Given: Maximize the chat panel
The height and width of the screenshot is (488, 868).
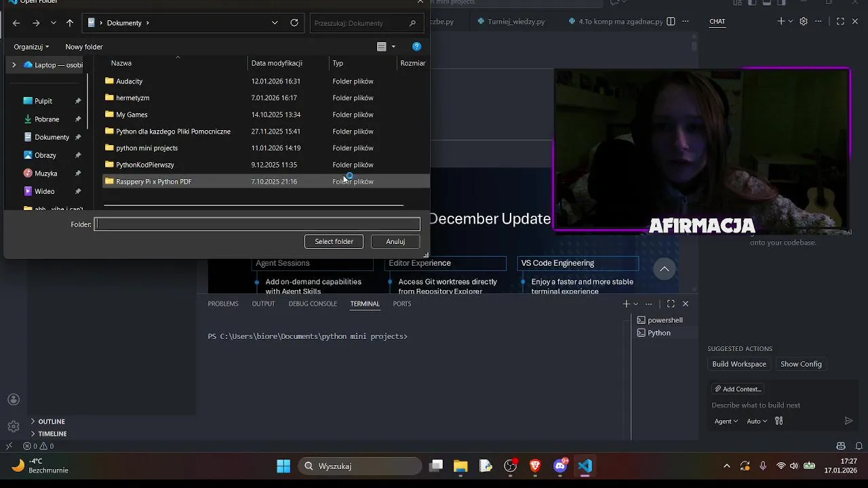Looking at the screenshot, I should point(840,22).
